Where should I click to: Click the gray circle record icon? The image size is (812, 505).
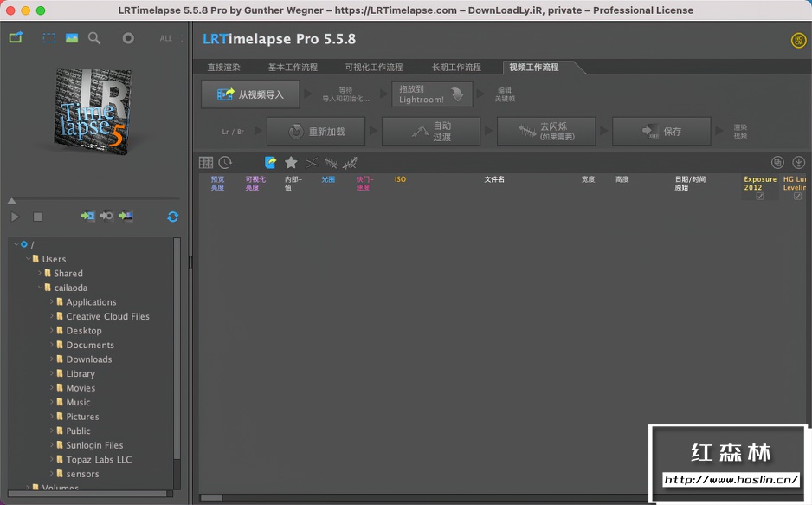coord(128,38)
